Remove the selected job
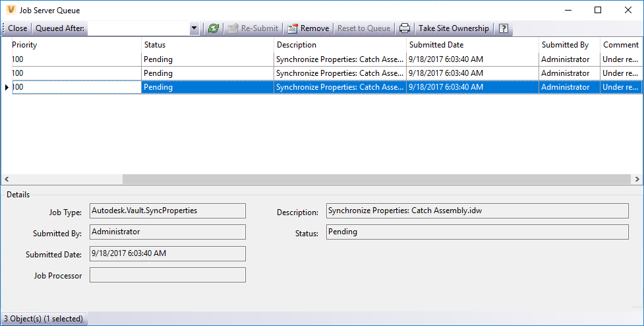 (308, 28)
